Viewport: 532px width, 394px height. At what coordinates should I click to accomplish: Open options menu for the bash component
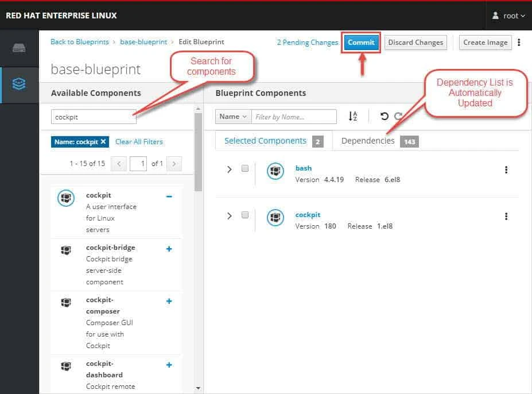[506, 169]
